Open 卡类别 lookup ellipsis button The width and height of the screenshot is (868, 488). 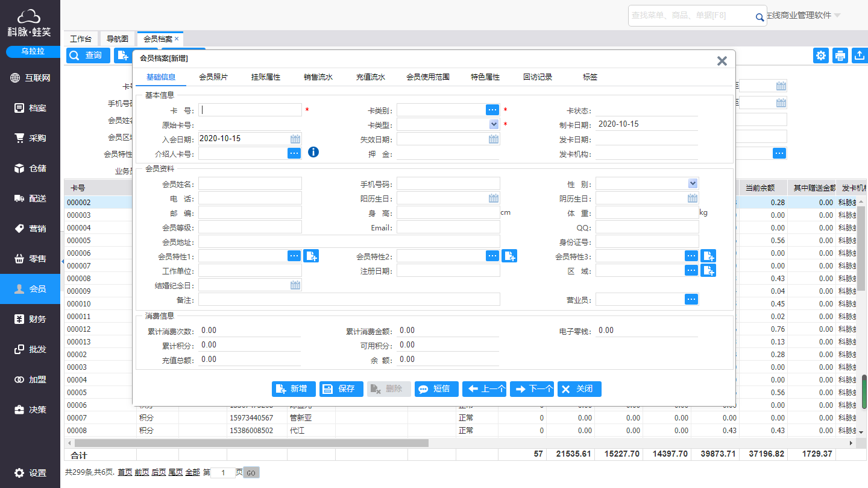click(492, 110)
